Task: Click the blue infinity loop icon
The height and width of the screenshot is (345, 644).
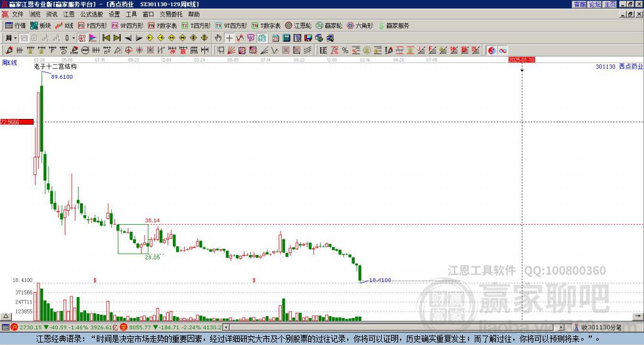Action: (x=502, y=50)
